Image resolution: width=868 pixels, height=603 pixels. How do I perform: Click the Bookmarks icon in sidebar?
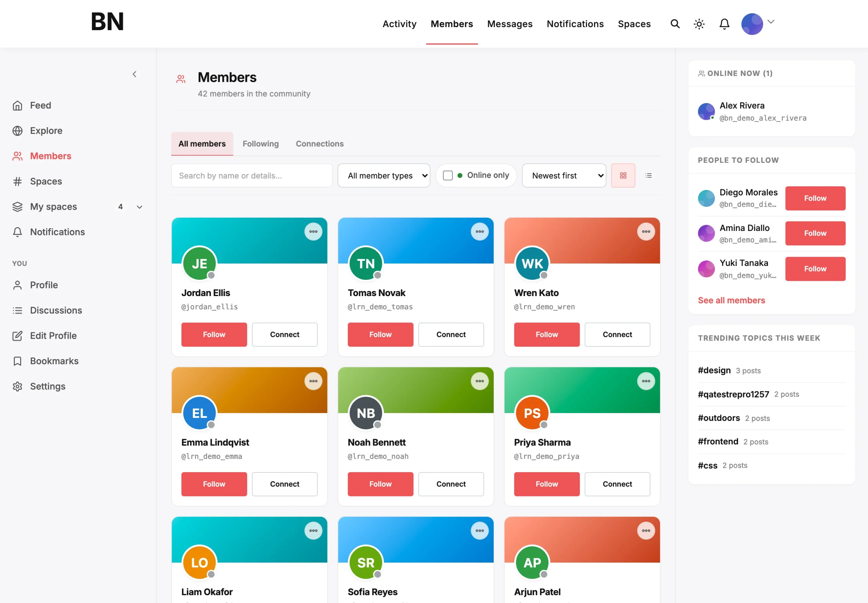[17, 361]
